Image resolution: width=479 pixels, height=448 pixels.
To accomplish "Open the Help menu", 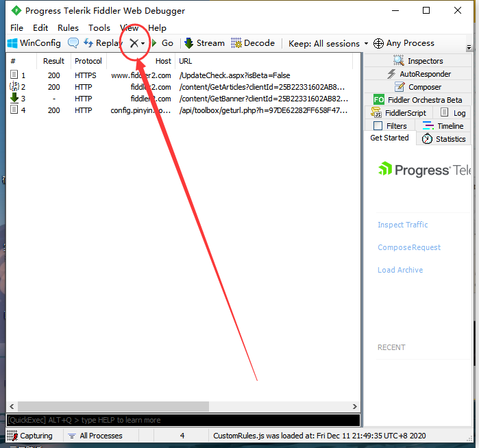I will click(158, 28).
